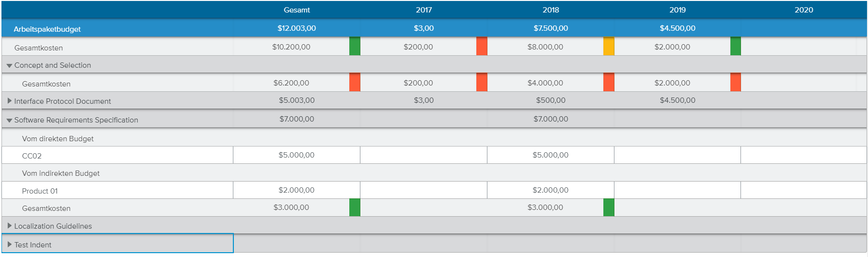Screen dimensions: 868x257
Task: Click red status indicator beside $6.200,00
Action: [x=355, y=83]
